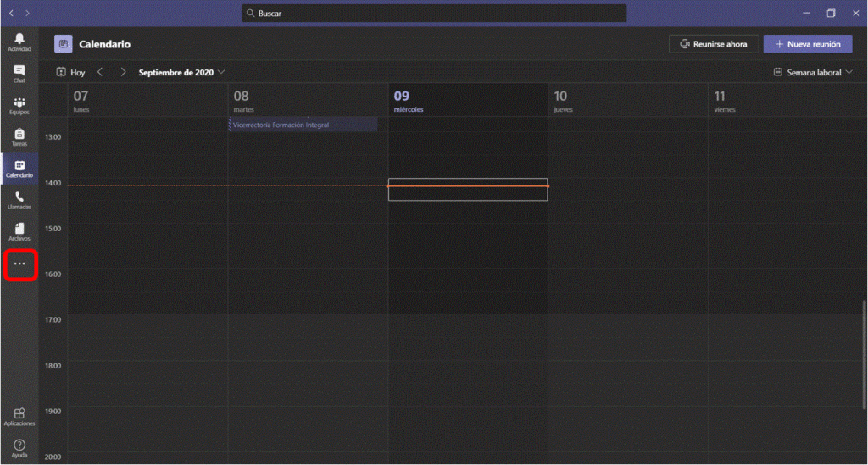
Task: Open the Vicerrectoría Formación Integral event
Action: pyautogui.click(x=303, y=125)
